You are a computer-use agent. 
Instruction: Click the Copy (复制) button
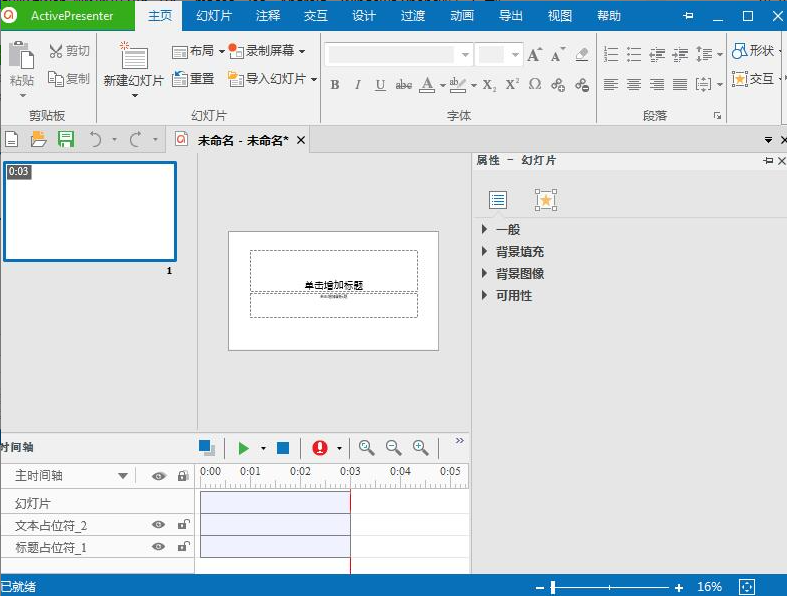(x=69, y=79)
